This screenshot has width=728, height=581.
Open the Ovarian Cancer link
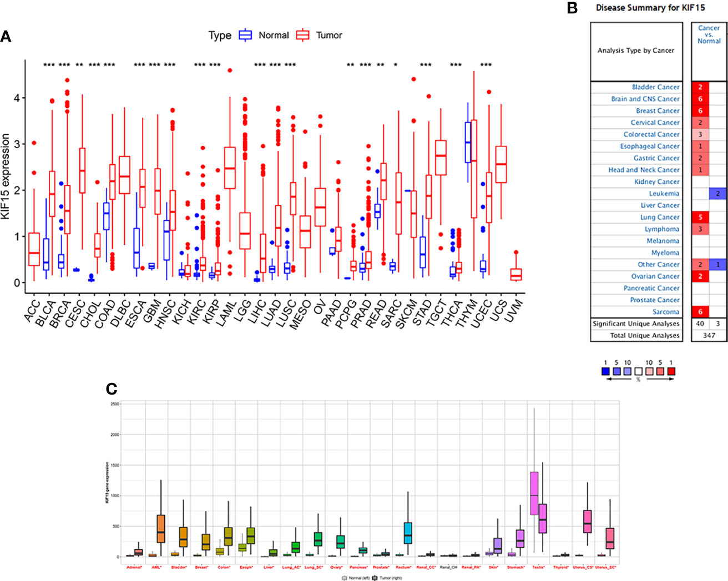point(655,276)
